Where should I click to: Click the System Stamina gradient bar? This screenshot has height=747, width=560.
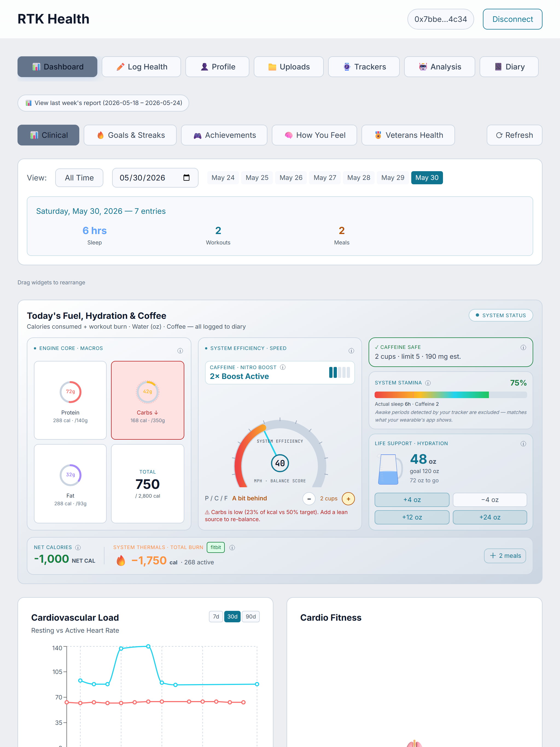pos(451,395)
